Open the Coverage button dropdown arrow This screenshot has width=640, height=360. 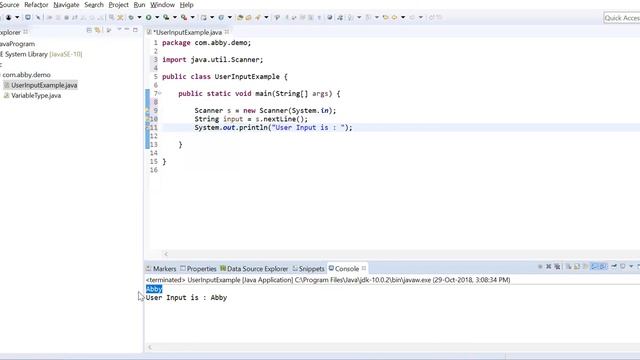175,18
